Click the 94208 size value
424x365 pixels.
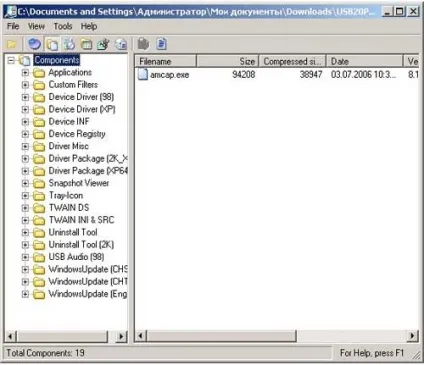pos(244,74)
